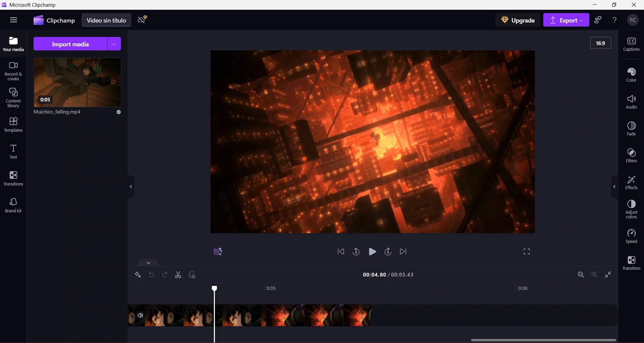Click the Clipchamp logo home link
This screenshot has height=343, width=644.
pos(54,20)
